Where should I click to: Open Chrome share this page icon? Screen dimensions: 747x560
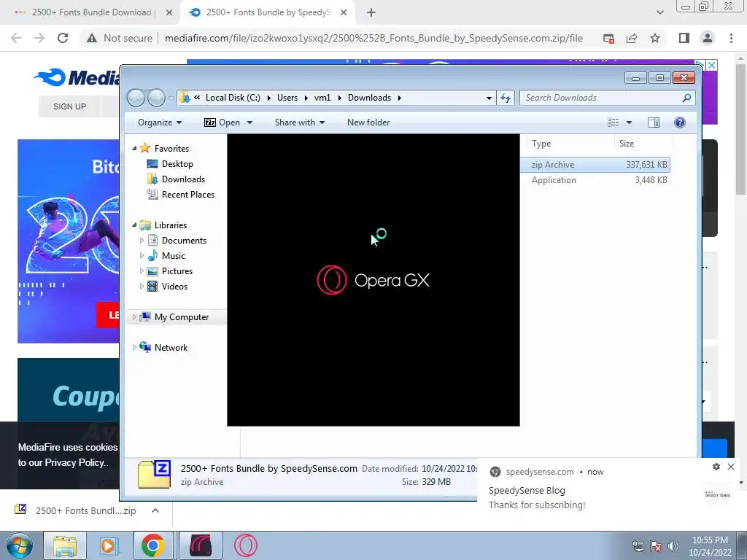pos(632,38)
